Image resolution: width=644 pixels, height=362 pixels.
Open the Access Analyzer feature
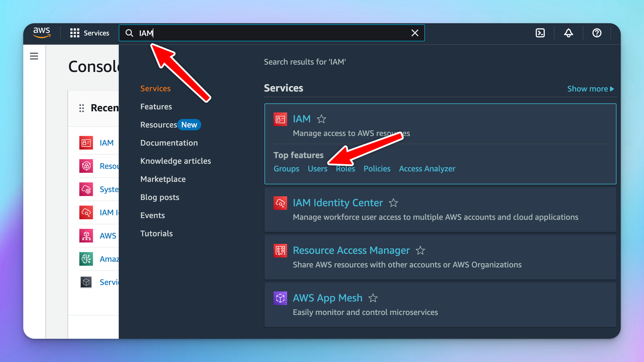click(427, 169)
